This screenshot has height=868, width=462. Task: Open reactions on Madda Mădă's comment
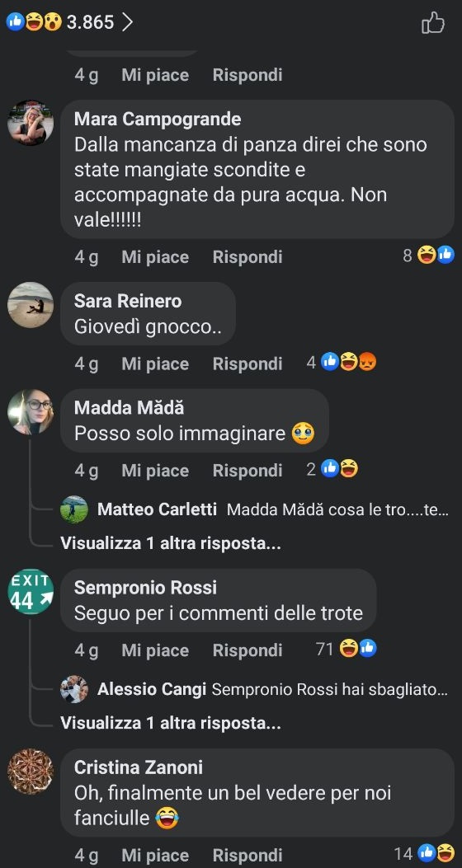click(x=332, y=469)
